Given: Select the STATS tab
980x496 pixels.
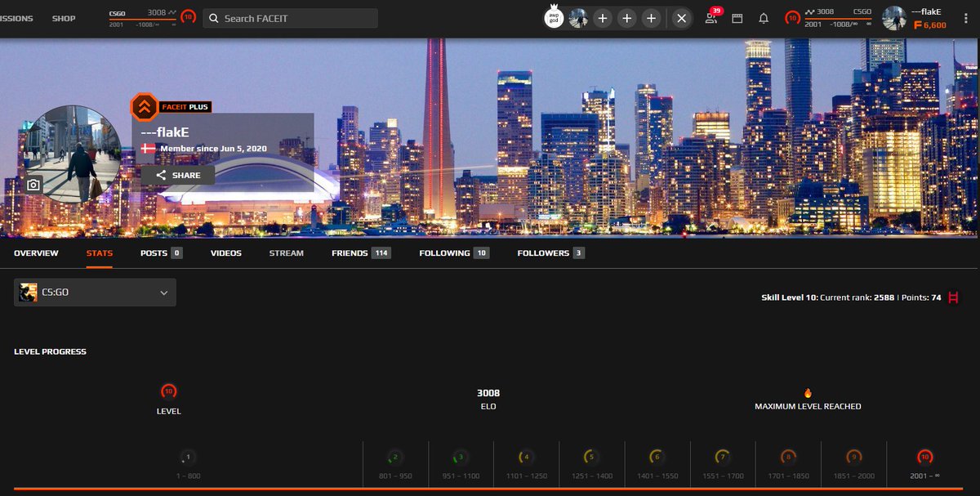Looking at the screenshot, I should pos(100,253).
